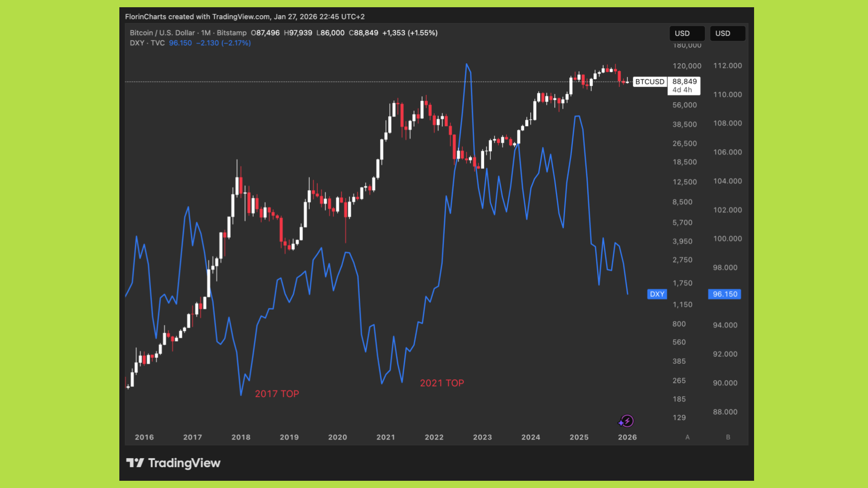Click the 2020 label on time axis
The width and height of the screenshot is (868, 488).
tap(337, 437)
